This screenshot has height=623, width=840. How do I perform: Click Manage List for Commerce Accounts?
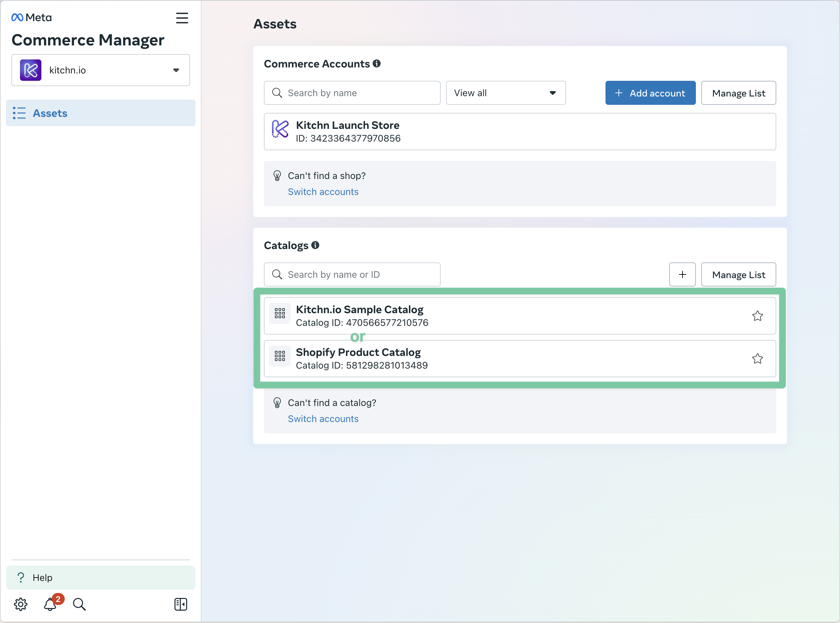(738, 93)
